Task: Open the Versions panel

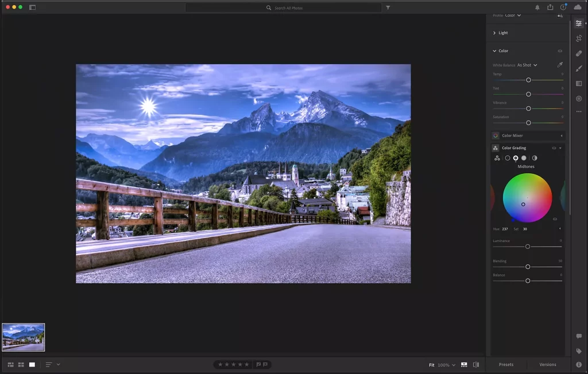Action: [x=547, y=364]
